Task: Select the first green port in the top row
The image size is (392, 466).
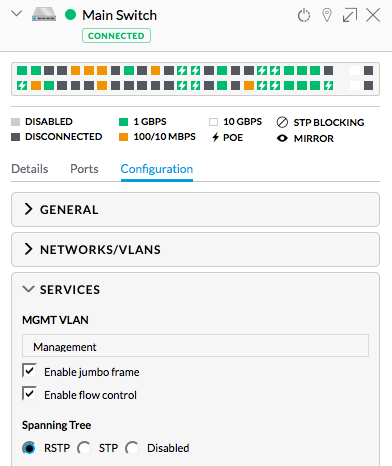Action: [x=22, y=70]
